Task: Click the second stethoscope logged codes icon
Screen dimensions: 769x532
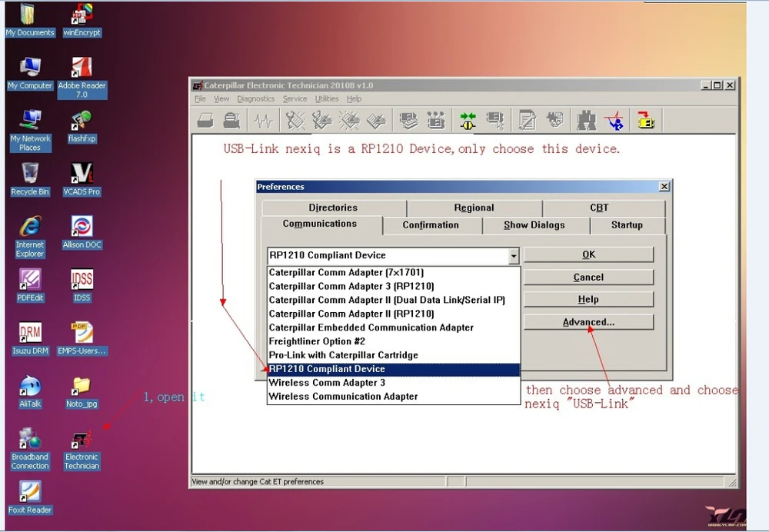Action: click(x=322, y=120)
